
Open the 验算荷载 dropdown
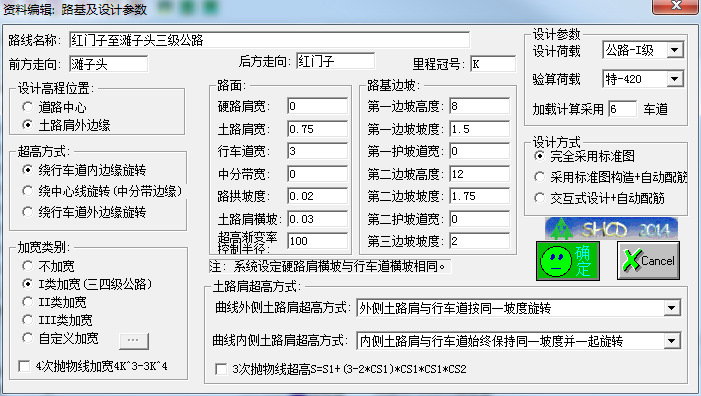pyautogui.click(x=675, y=79)
